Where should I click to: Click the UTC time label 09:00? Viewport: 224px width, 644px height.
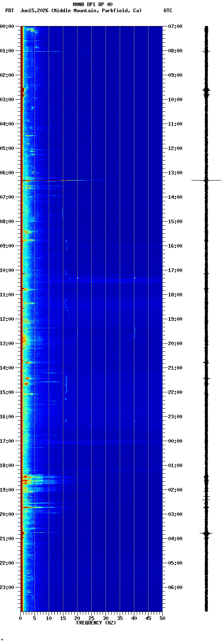[x=175, y=75]
